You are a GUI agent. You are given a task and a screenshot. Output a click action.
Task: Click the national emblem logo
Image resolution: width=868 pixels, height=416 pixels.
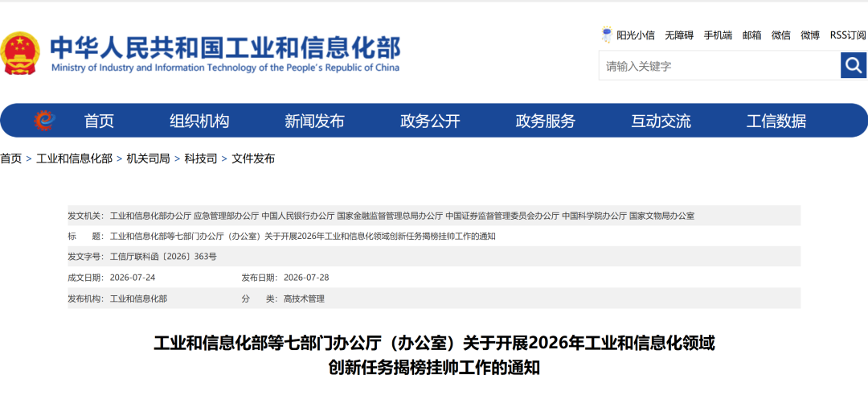pos(20,53)
